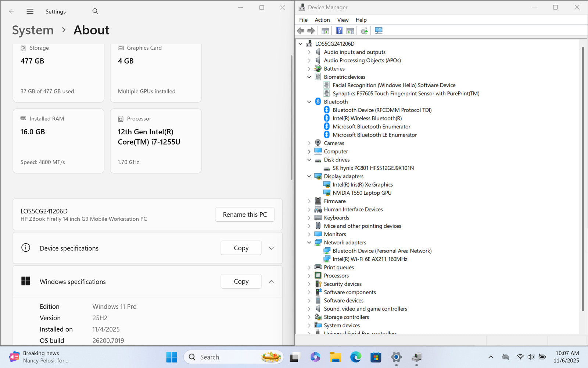Click the Help icon in Device Manager toolbar
The width and height of the screenshot is (588, 368).
pos(339,31)
